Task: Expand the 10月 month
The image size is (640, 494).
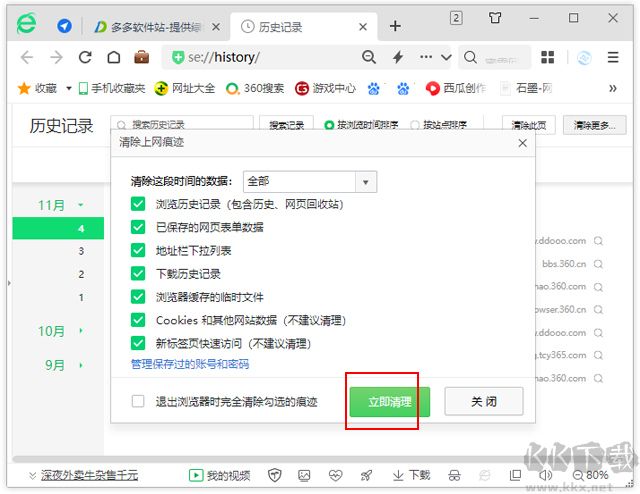Action: (81, 331)
